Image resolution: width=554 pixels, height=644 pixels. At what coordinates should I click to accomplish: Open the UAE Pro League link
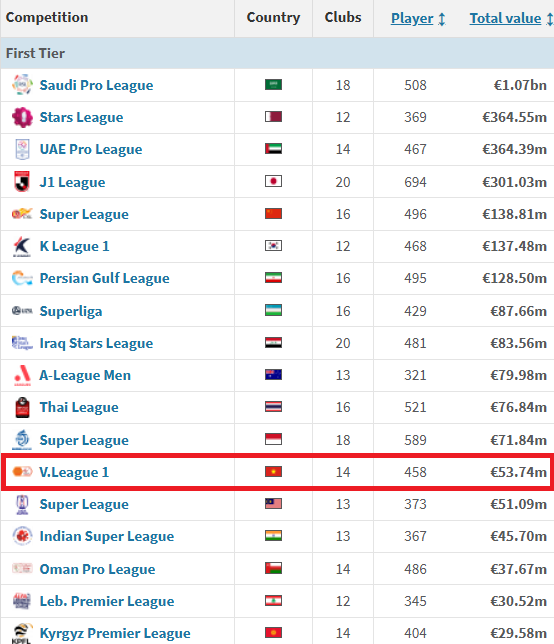click(x=91, y=149)
